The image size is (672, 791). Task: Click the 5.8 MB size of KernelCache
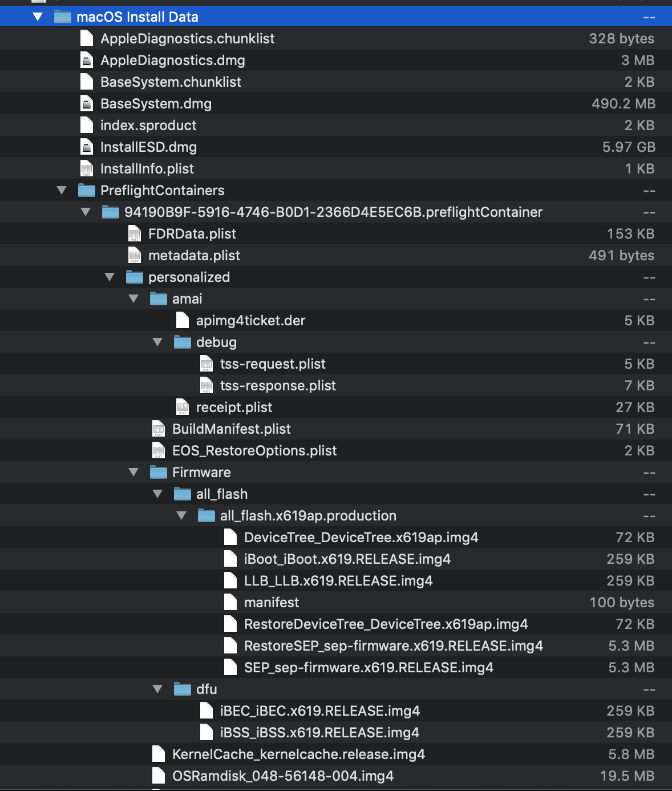point(631,754)
